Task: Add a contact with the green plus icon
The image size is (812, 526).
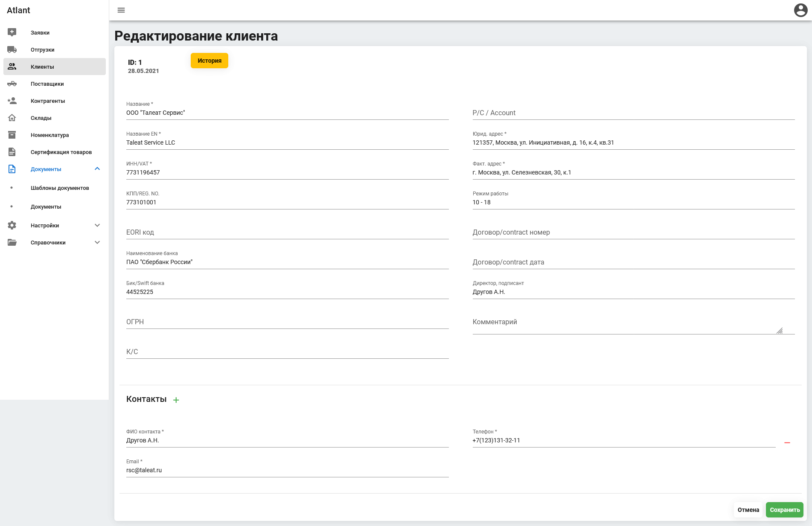Action: tap(176, 400)
